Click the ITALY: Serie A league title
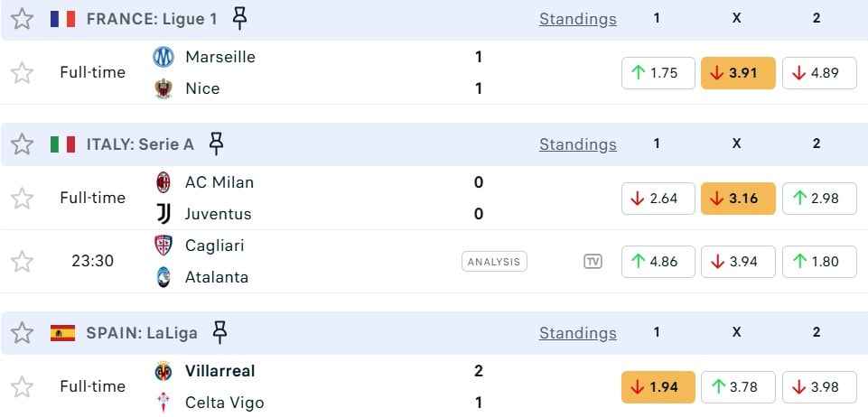This screenshot has width=868, height=417. tap(140, 144)
